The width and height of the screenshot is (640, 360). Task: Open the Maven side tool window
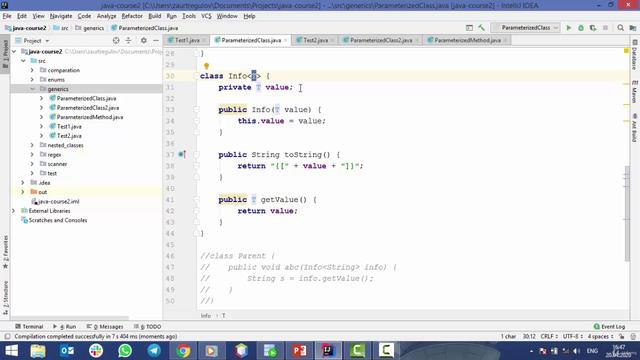click(x=634, y=92)
